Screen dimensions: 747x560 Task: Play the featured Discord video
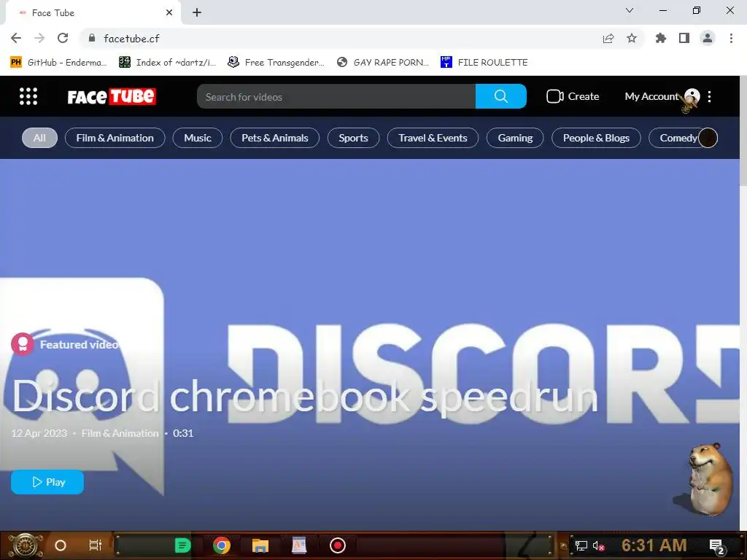tap(47, 482)
